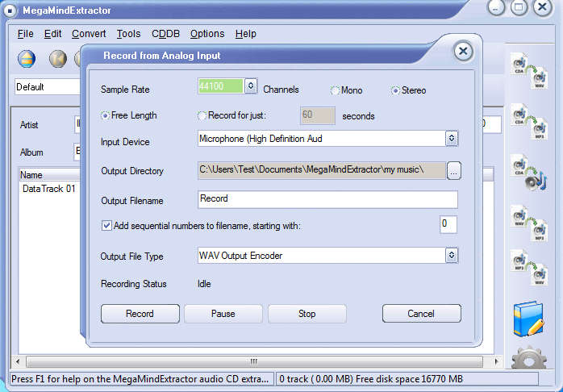Click the scrollbar left arrow
The height and width of the screenshot is (392, 563).
click(18, 361)
